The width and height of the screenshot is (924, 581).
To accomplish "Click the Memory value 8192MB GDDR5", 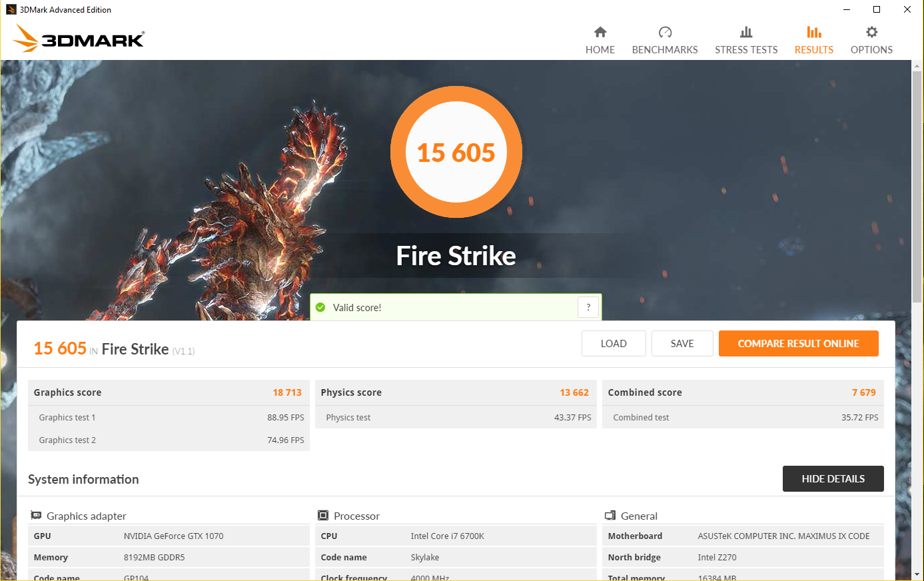I will [155, 558].
